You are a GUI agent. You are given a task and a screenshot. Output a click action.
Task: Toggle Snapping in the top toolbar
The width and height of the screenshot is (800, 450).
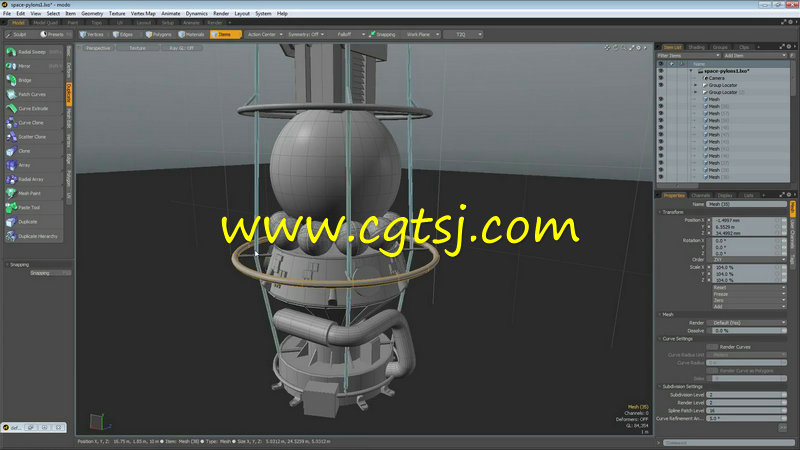coord(383,35)
